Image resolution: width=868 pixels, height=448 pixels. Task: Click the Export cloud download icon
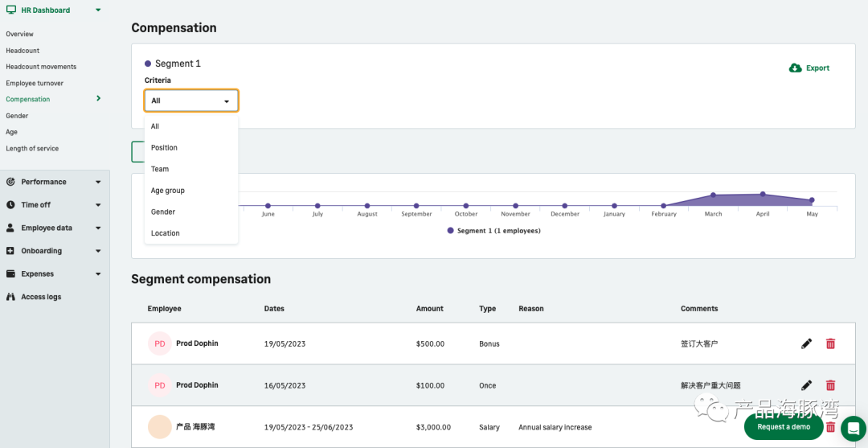point(796,68)
